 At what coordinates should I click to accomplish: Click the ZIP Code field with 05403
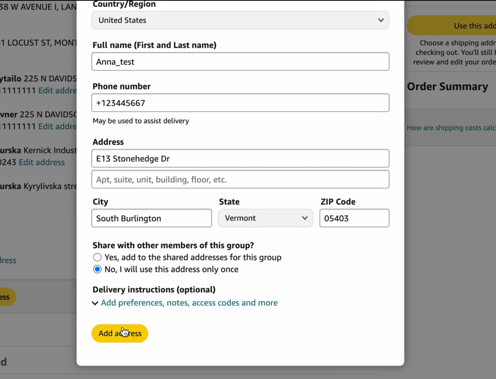354,218
